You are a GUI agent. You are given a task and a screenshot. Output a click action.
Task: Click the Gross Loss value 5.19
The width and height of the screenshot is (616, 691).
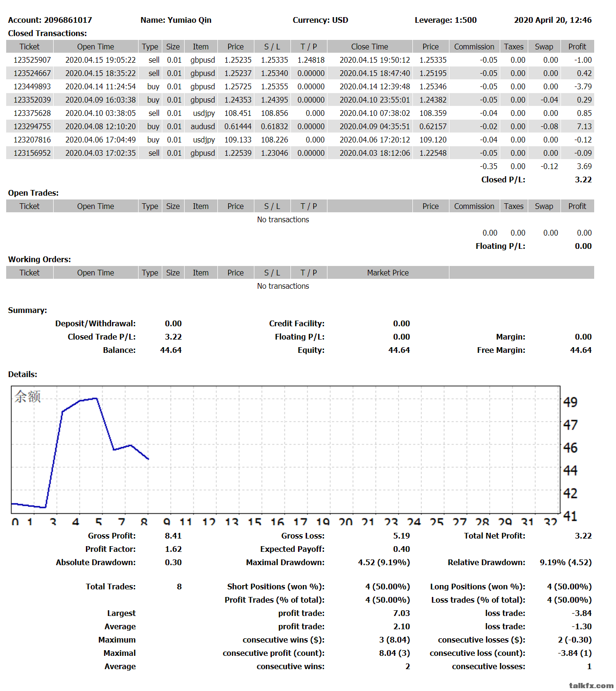[401, 536]
